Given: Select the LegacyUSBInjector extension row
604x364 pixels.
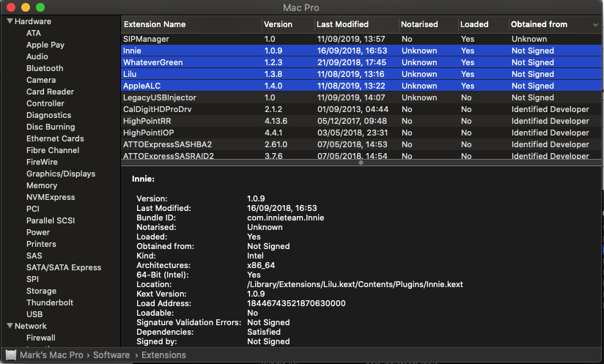Looking at the screenshot, I should coord(361,97).
